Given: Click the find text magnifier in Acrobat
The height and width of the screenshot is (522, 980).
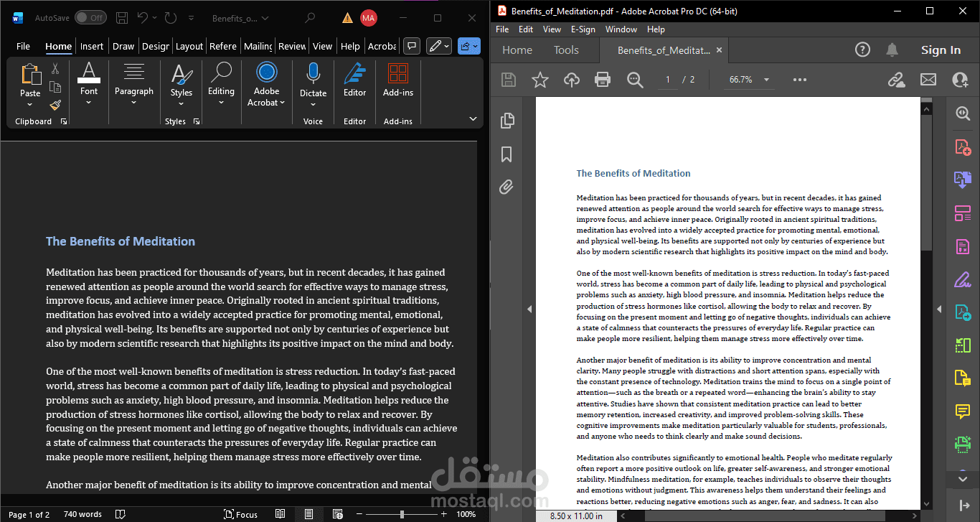Looking at the screenshot, I should point(635,80).
